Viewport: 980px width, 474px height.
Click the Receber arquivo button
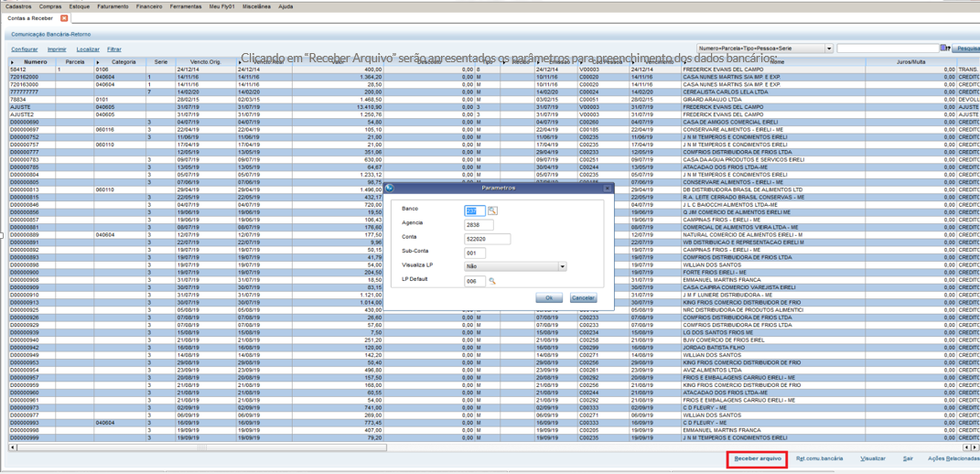(x=757, y=459)
